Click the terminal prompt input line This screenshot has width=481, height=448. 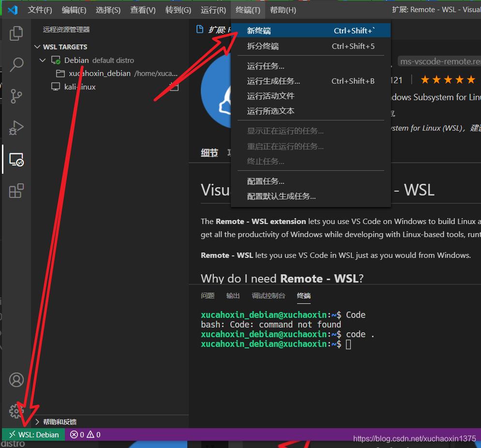(x=276, y=344)
